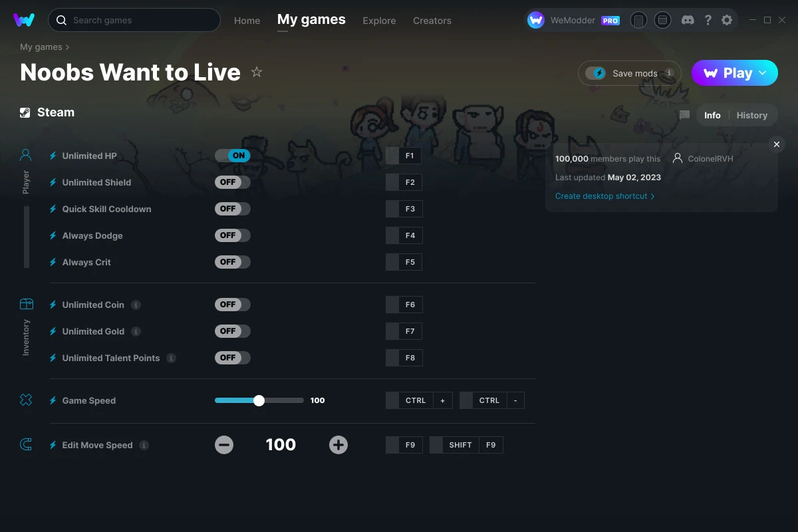Viewport: 798px width, 532px height.
Task: Click the search magnifier icon
Action: pos(61,21)
